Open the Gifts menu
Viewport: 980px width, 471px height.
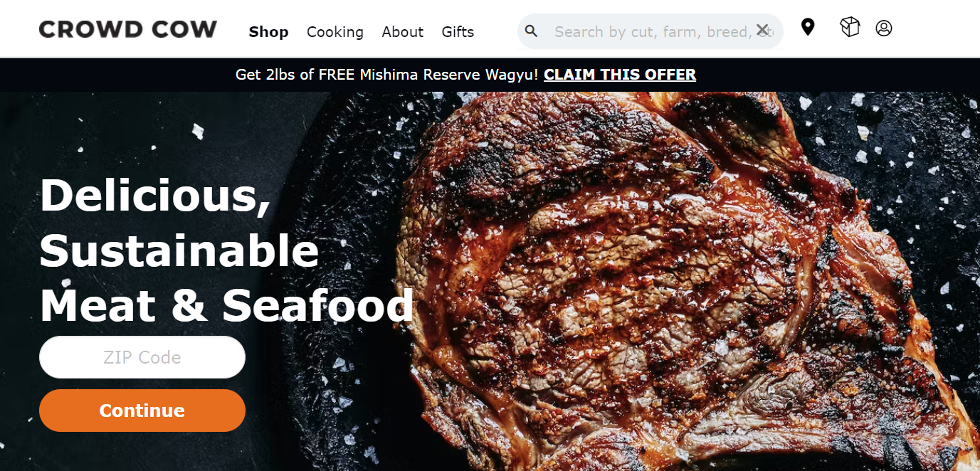coord(458,32)
